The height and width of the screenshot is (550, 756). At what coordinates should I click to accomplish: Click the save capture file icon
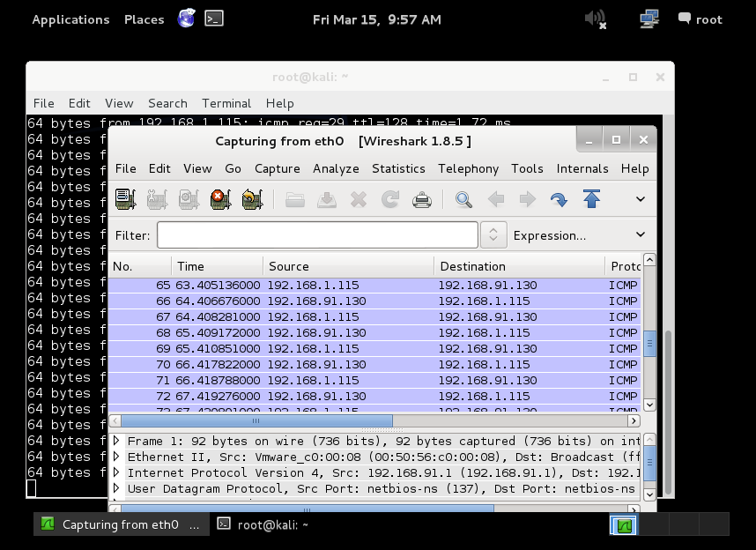(326, 199)
